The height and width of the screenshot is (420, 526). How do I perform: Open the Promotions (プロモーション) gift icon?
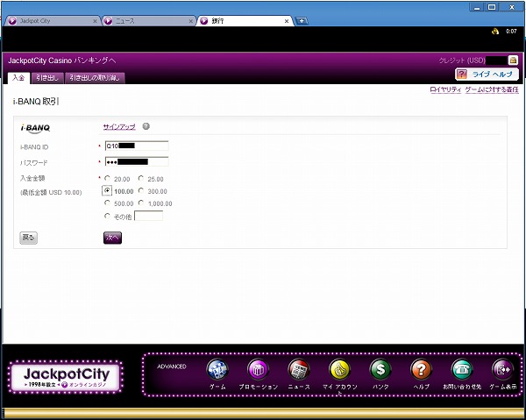(258, 369)
